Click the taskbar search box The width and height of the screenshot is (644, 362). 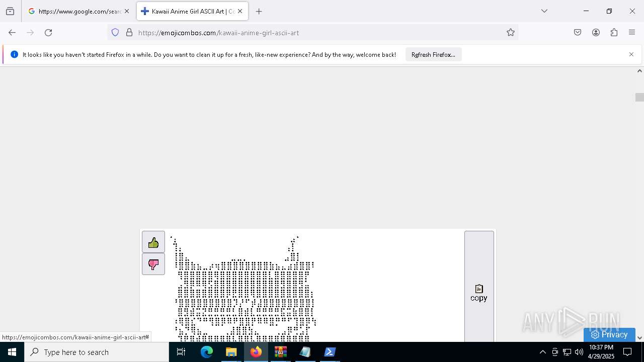coord(97,352)
